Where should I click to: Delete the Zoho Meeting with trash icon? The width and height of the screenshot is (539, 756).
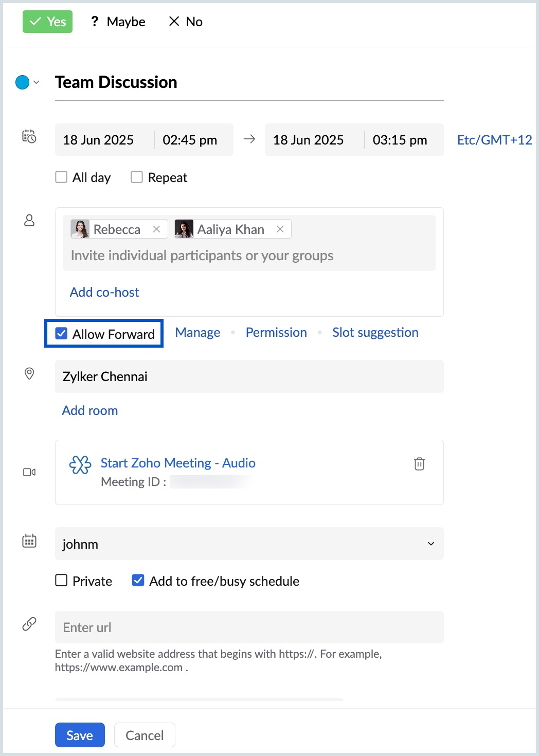[x=419, y=464]
